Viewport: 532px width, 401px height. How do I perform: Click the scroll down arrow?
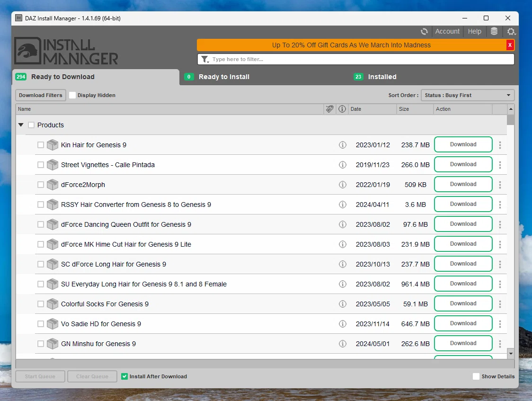511,354
